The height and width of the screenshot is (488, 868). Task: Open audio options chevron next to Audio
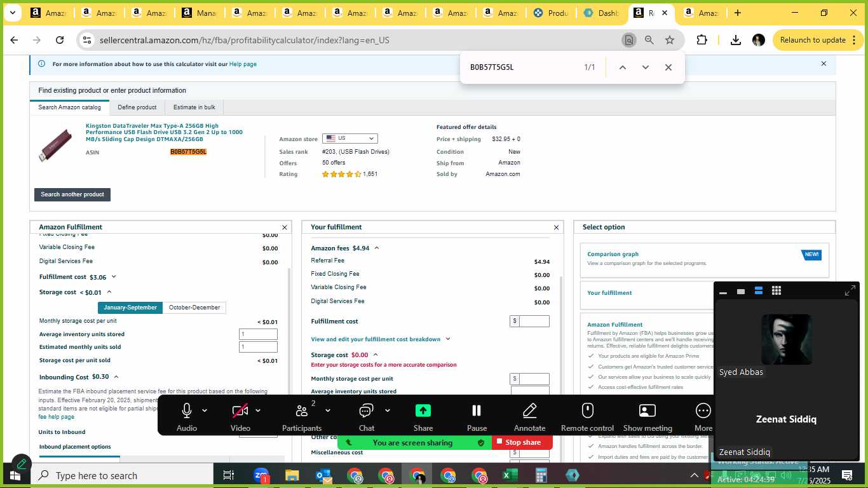(x=205, y=410)
